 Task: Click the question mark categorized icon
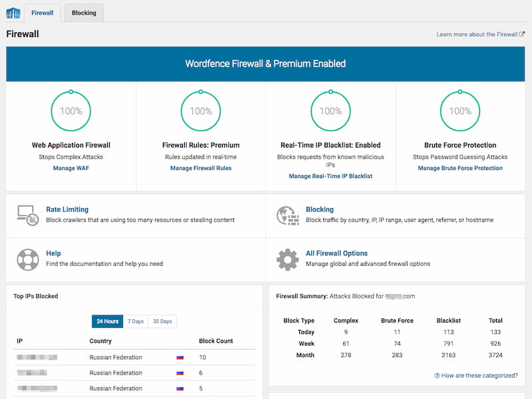pyautogui.click(x=437, y=376)
